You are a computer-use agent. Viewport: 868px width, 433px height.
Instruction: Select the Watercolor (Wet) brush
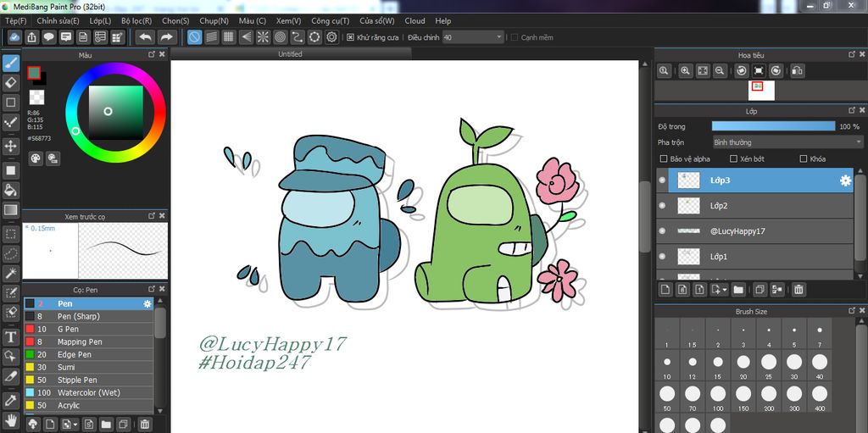tap(88, 392)
